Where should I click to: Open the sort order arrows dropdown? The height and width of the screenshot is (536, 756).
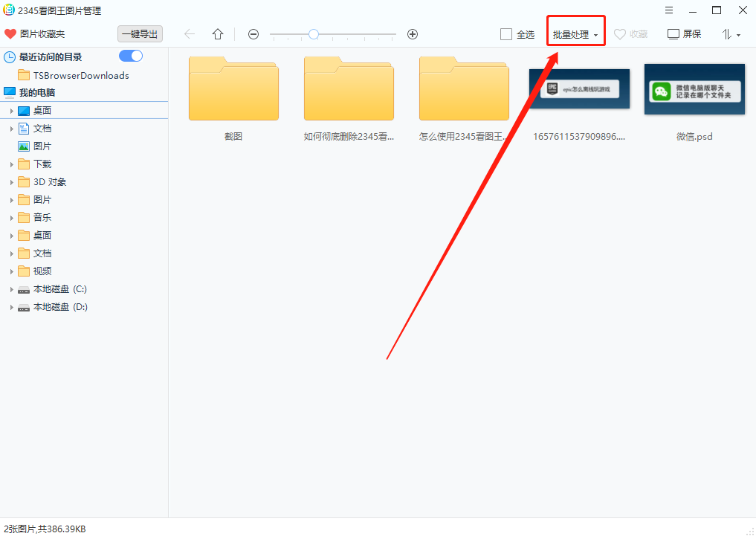731,34
